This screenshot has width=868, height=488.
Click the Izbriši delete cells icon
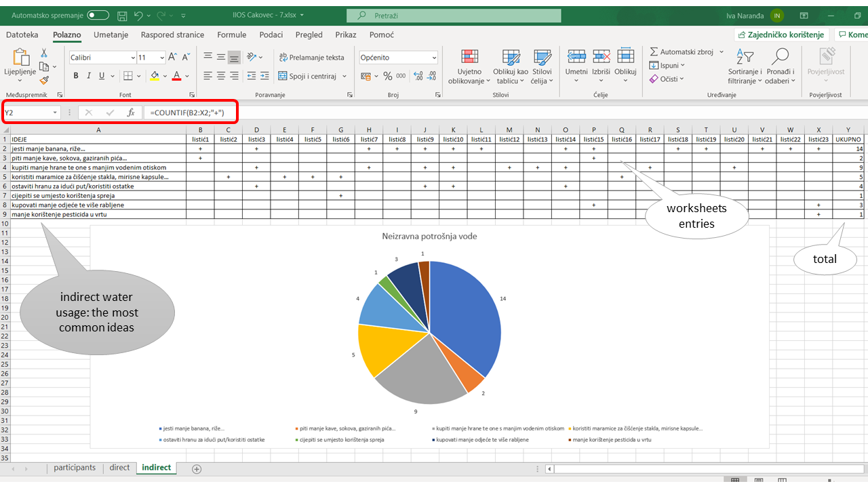[x=601, y=57]
